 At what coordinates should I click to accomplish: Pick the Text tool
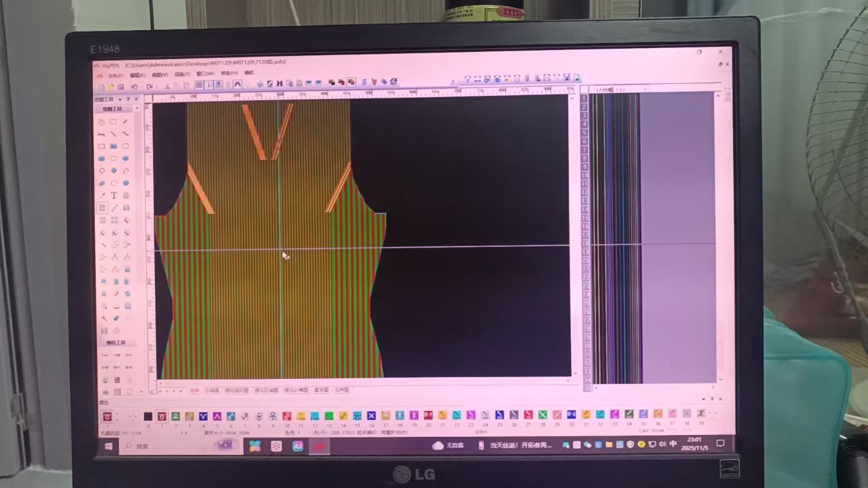coord(113,195)
